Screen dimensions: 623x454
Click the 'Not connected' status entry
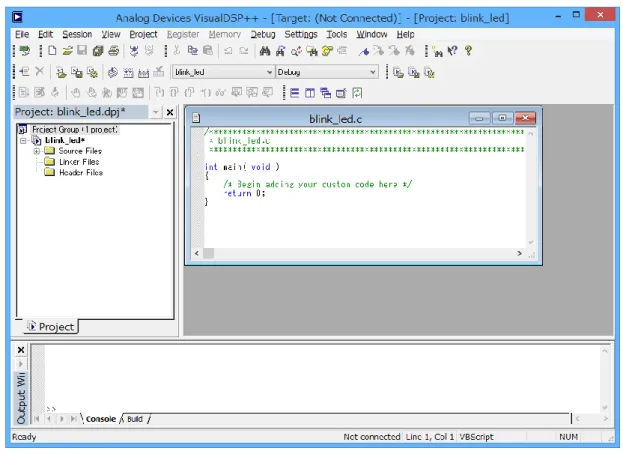coord(371,437)
